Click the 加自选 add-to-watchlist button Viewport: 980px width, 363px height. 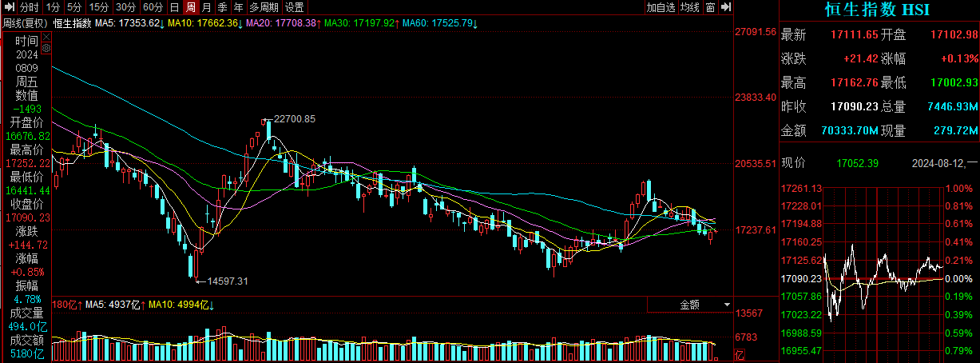(x=661, y=7)
